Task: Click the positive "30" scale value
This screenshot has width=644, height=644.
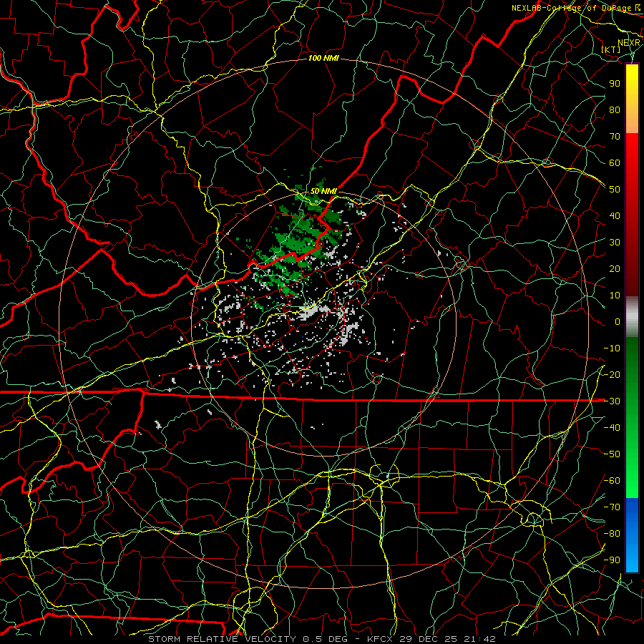Action: (615, 243)
